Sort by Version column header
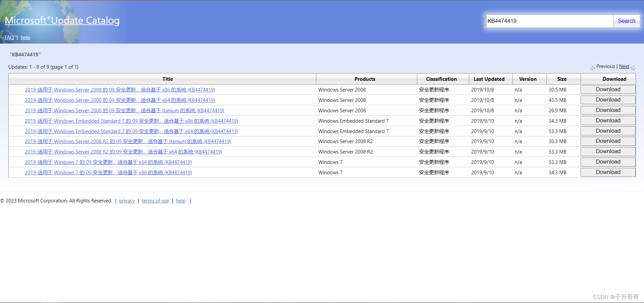Viewport: 644px width, 303px height. point(528,79)
